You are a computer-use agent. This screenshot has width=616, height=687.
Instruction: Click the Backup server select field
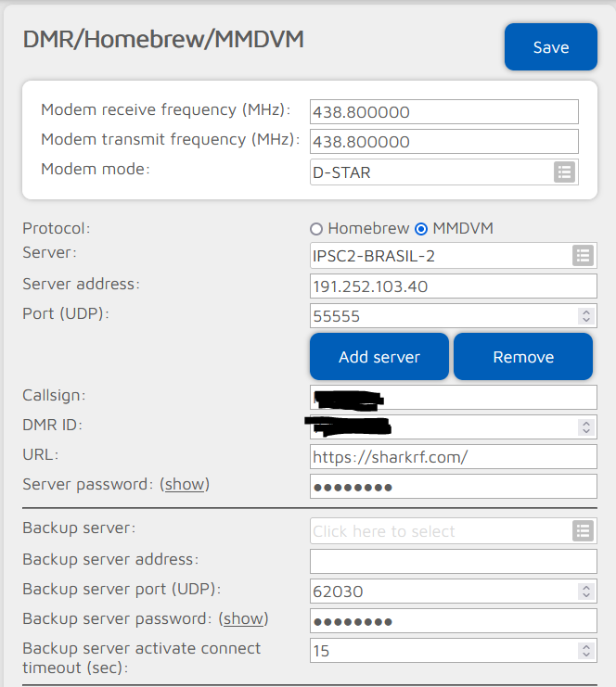click(x=441, y=531)
